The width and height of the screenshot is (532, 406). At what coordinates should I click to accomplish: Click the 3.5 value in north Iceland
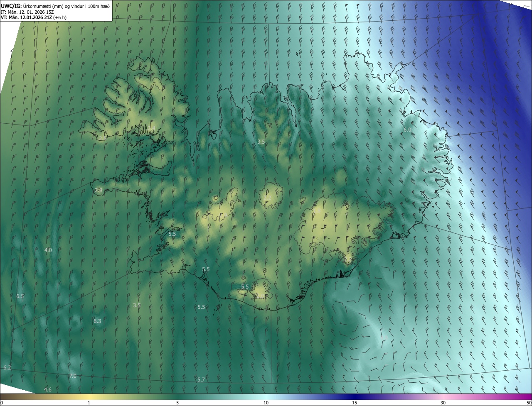[x=261, y=142]
